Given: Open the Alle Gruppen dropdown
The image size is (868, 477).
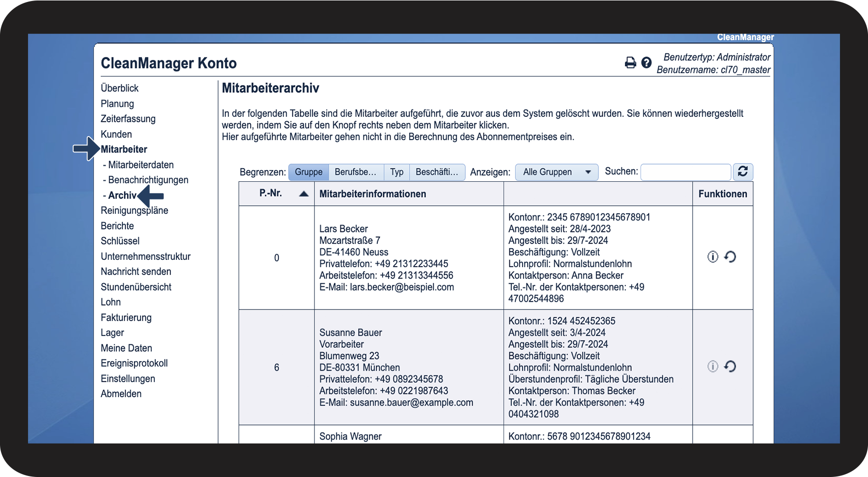Looking at the screenshot, I should [557, 172].
